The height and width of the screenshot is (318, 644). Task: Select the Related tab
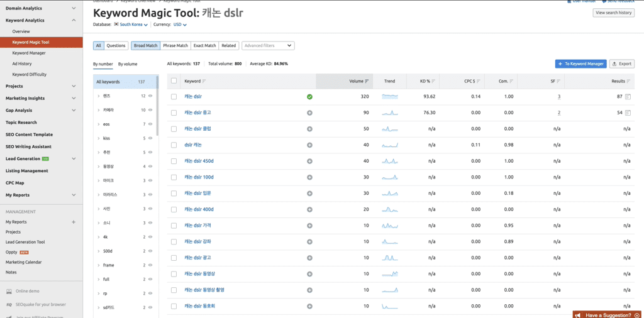[229, 45]
